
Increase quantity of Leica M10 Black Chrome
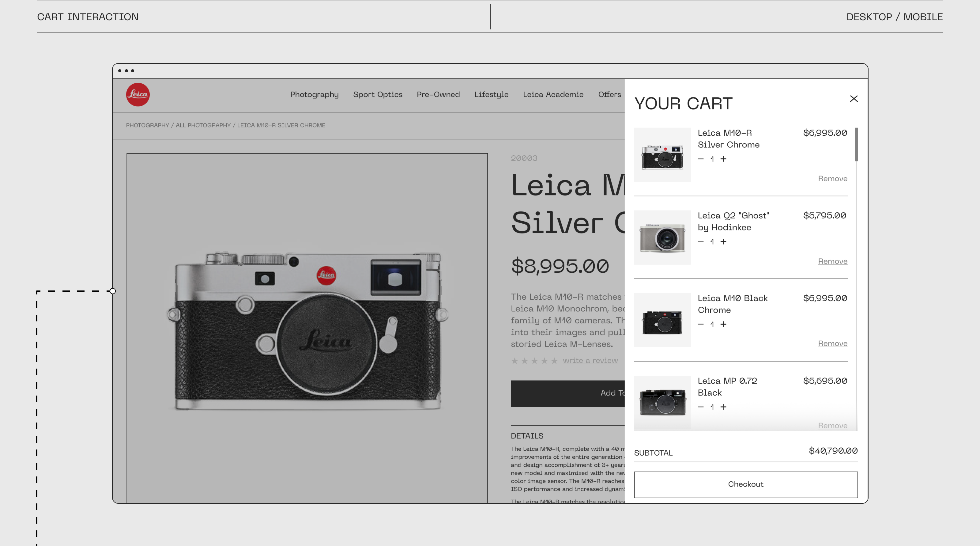(723, 324)
